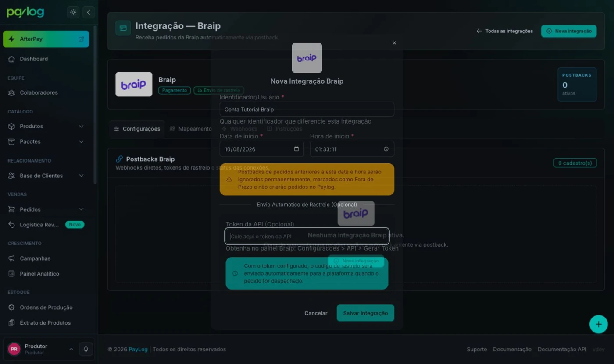Viewport: 614px width, 364px height.
Task: Expand the Base de Clientes submenu
Action: [81, 176]
